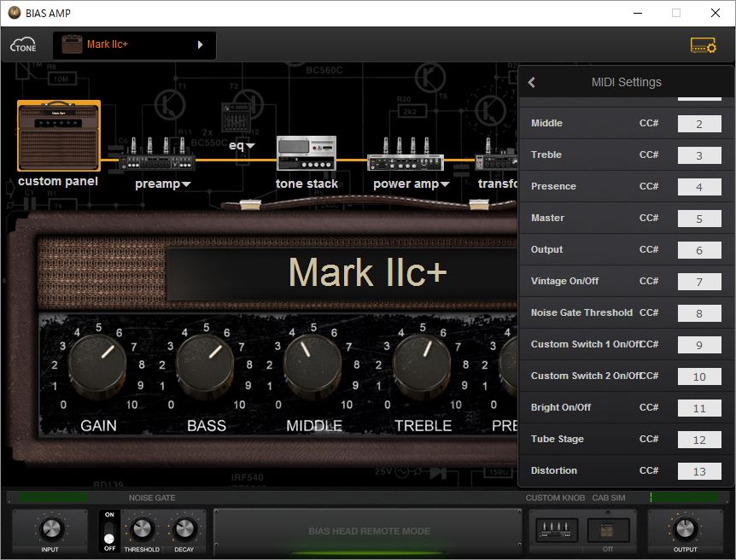Viewport: 736px width, 560px height.
Task: Edit the Master CC# field
Action: 699,219
